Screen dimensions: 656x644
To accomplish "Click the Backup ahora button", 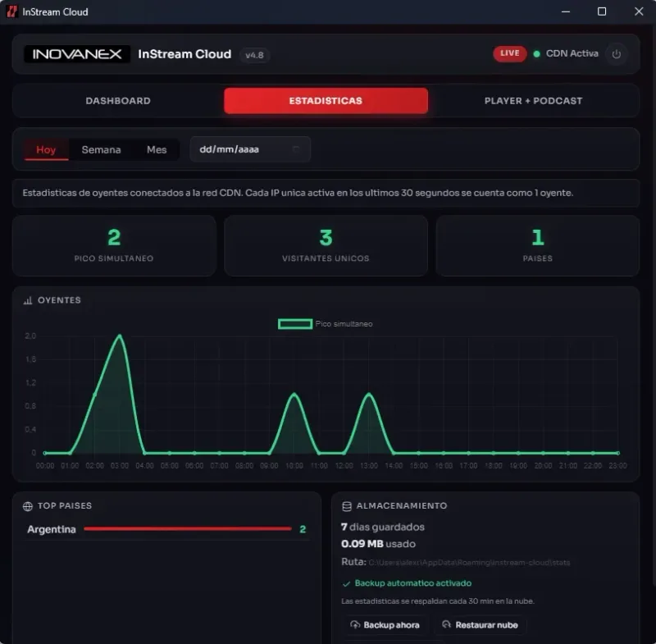I will point(385,625).
